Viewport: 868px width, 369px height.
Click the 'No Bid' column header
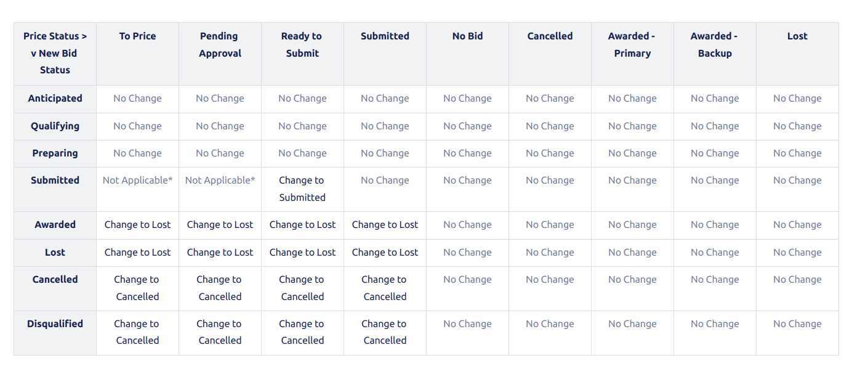tap(467, 36)
